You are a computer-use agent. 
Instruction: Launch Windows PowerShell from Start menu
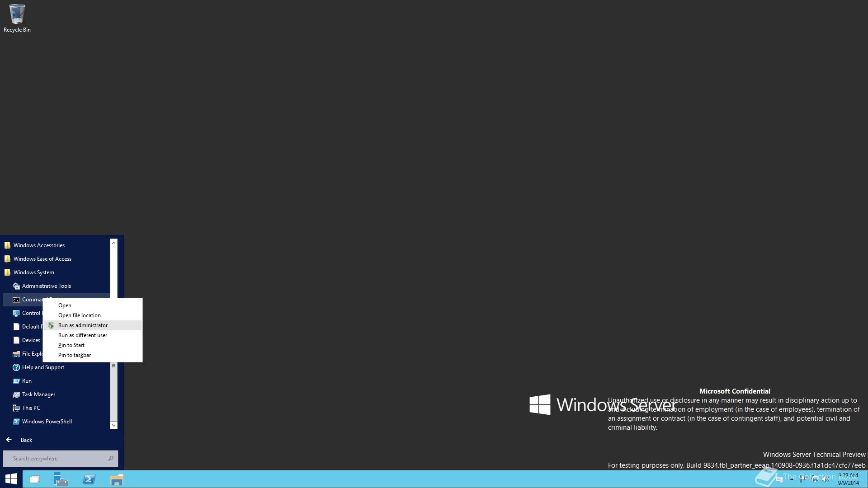click(x=56, y=422)
